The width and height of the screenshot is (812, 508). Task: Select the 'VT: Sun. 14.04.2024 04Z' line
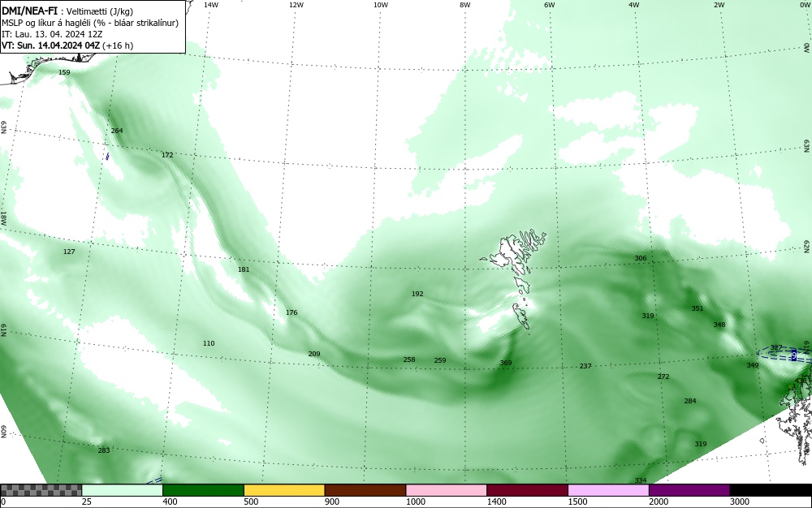[x=67, y=45]
